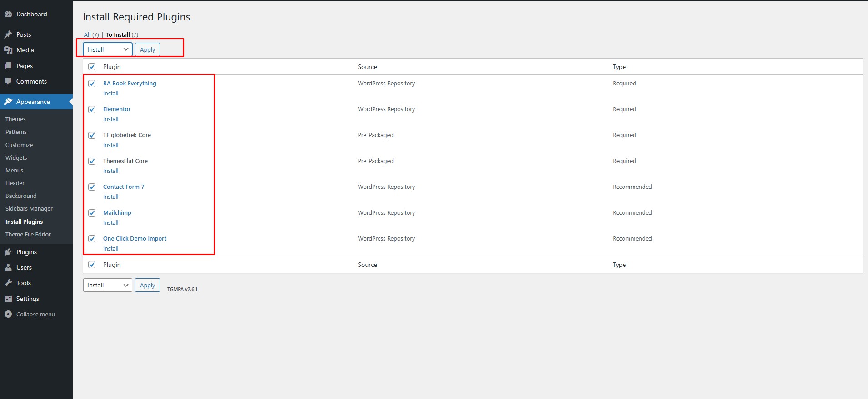Open the Sidebars Manager submenu item

point(29,208)
